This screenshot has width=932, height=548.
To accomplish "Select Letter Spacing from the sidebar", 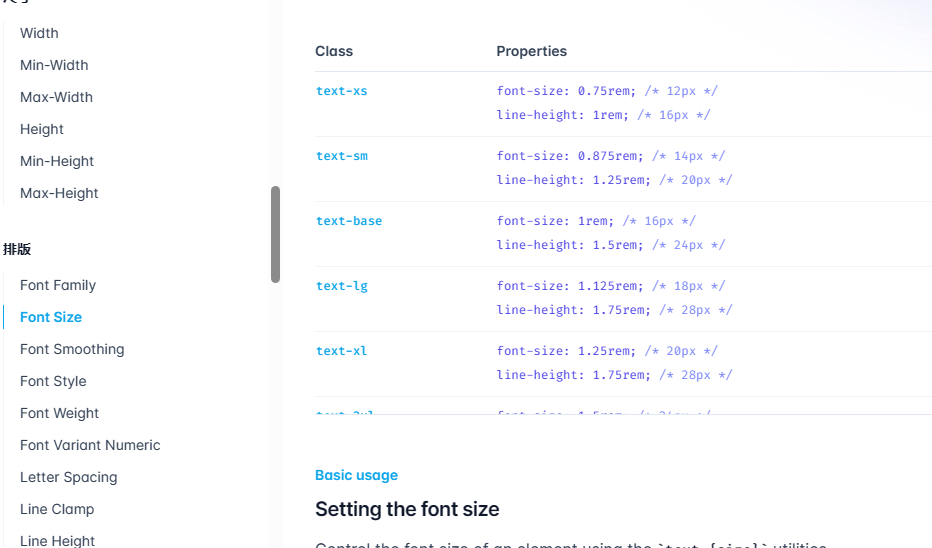I will coord(68,477).
